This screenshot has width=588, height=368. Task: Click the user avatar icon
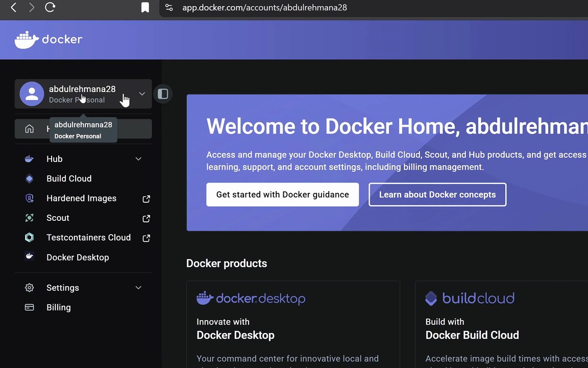[x=32, y=94]
